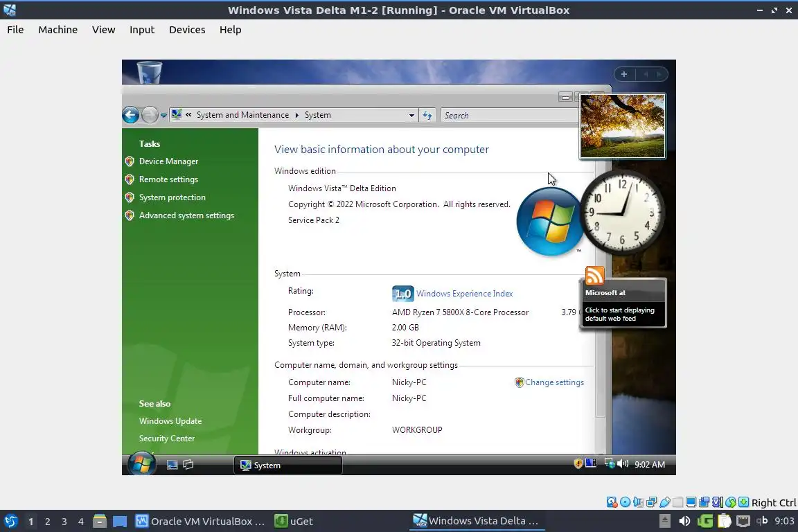Click host eject removable media tray icon
This screenshot has height=532, width=798.
tap(665, 521)
